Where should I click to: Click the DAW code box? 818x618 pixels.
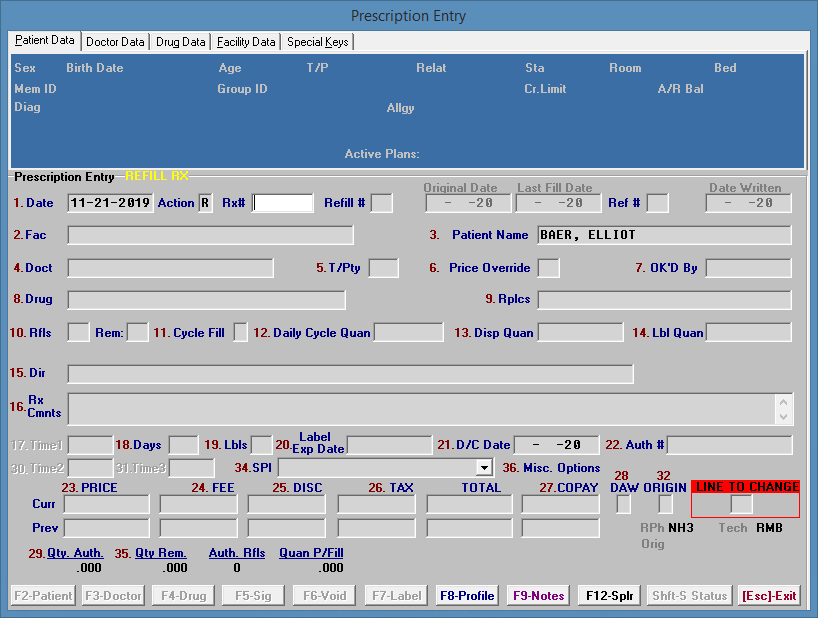coord(623,504)
